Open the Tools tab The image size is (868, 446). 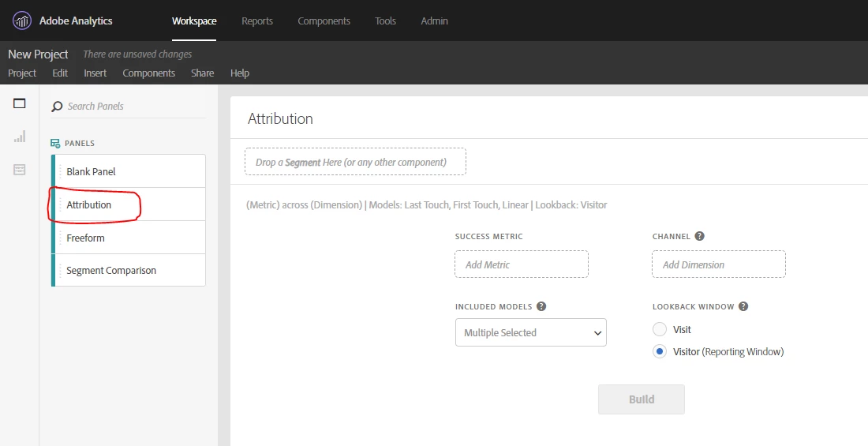coord(385,21)
